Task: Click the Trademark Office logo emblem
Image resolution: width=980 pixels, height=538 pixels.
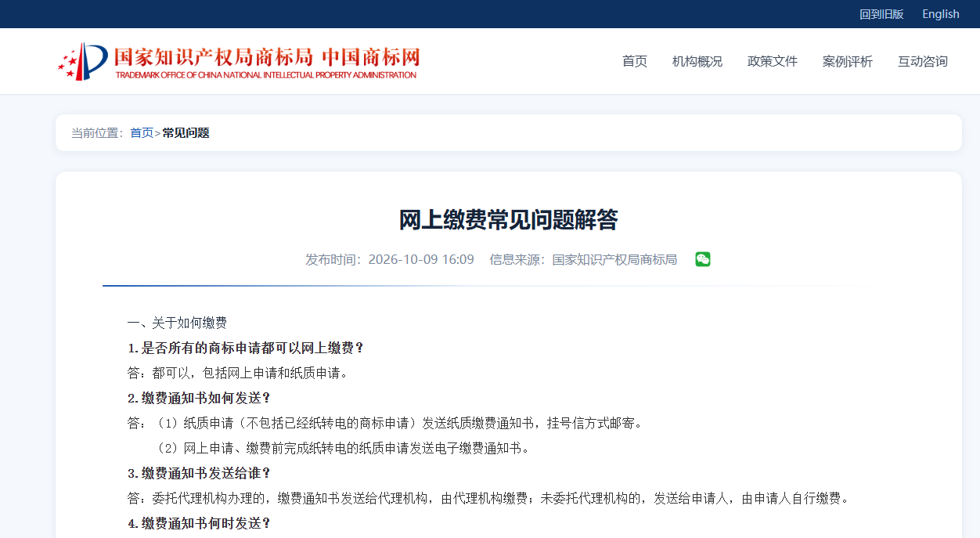Action: coord(83,61)
